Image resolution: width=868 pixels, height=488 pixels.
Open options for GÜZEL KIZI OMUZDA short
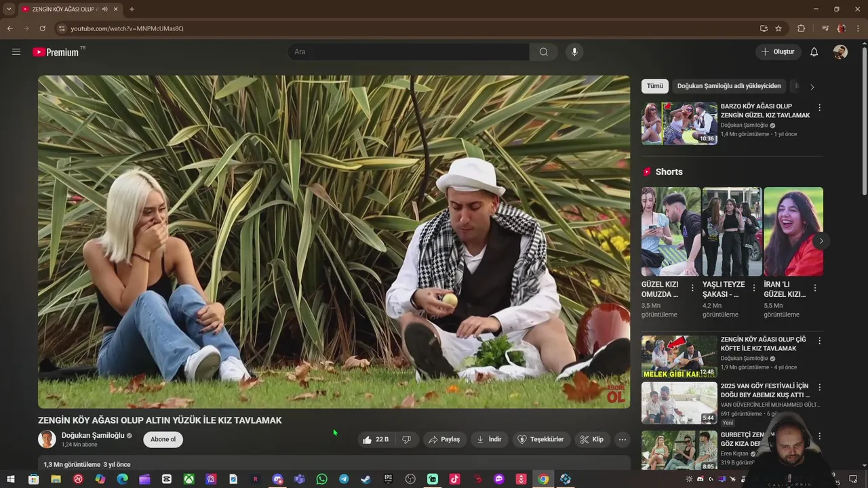pos(692,288)
